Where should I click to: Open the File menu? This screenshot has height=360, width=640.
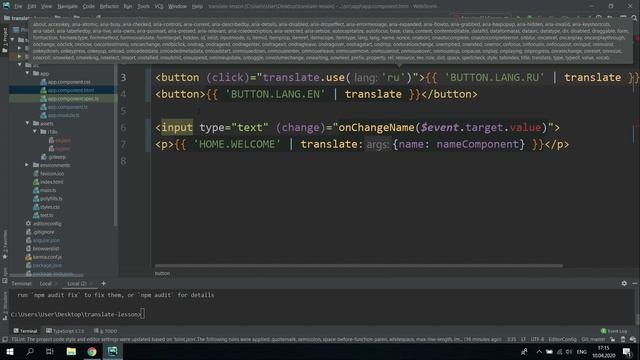[18, 7]
